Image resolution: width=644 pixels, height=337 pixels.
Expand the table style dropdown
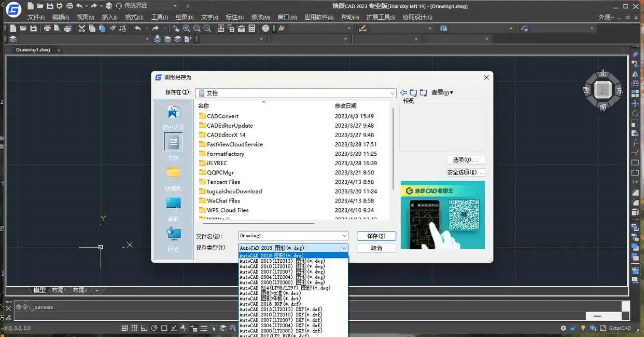coord(511,28)
